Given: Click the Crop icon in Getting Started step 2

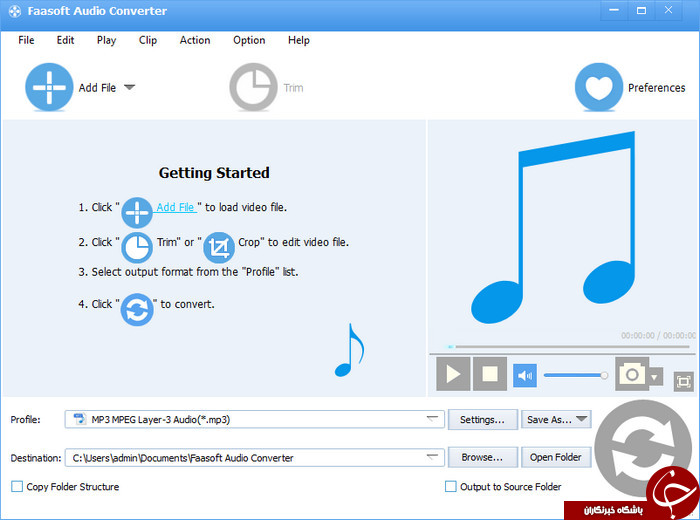Looking at the screenshot, I should click(219, 247).
